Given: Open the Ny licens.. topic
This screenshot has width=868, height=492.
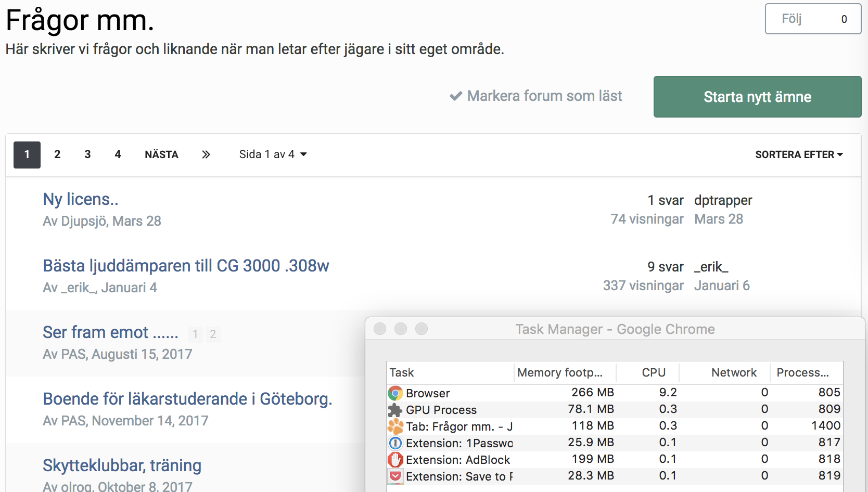Looking at the screenshot, I should click(x=81, y=199).
